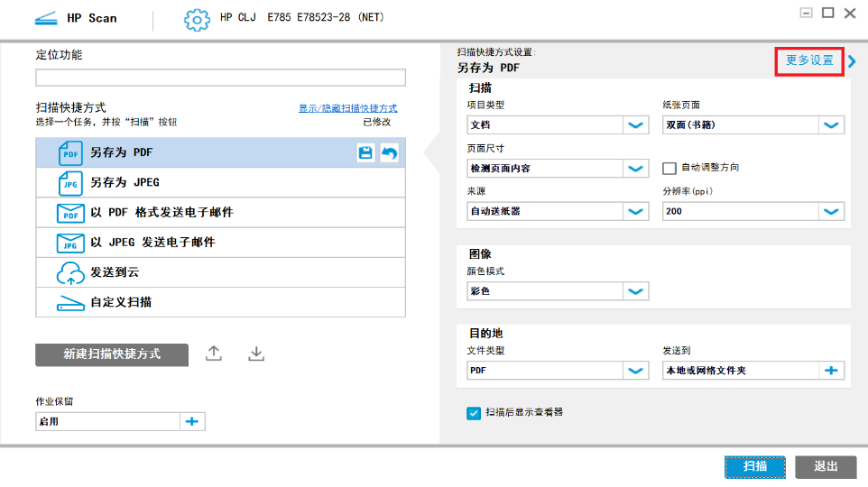
Task: Click the plus button in 发送到 field
Action: pos(831,371)
